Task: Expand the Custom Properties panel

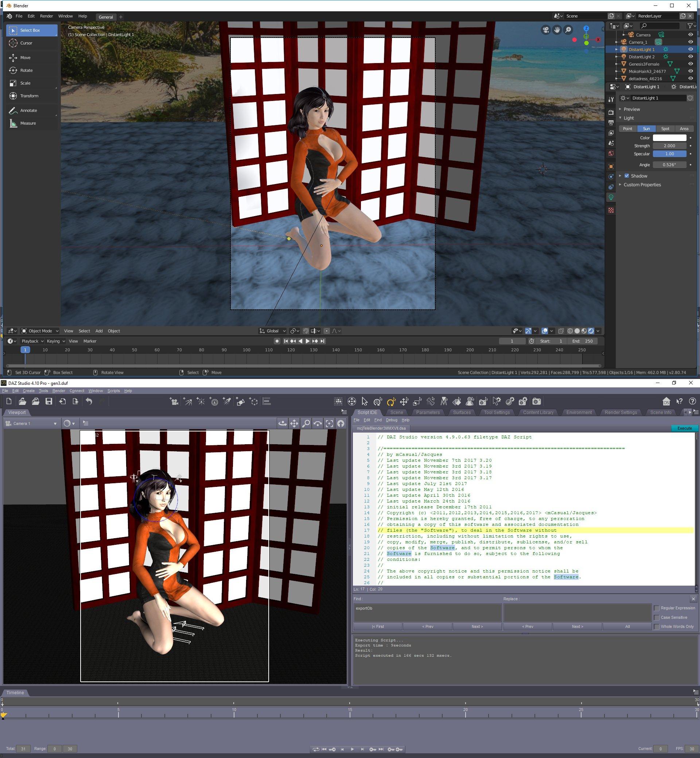Action: 642,185
